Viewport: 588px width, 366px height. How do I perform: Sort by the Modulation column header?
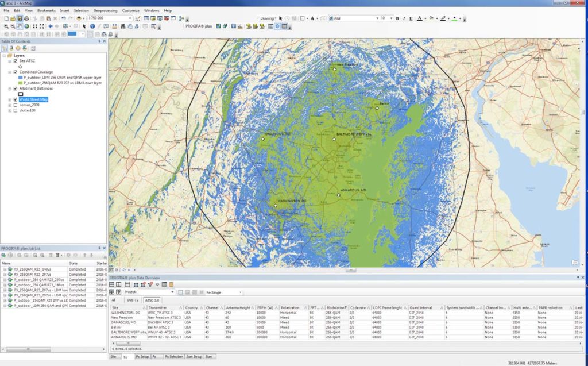[336, 308]
